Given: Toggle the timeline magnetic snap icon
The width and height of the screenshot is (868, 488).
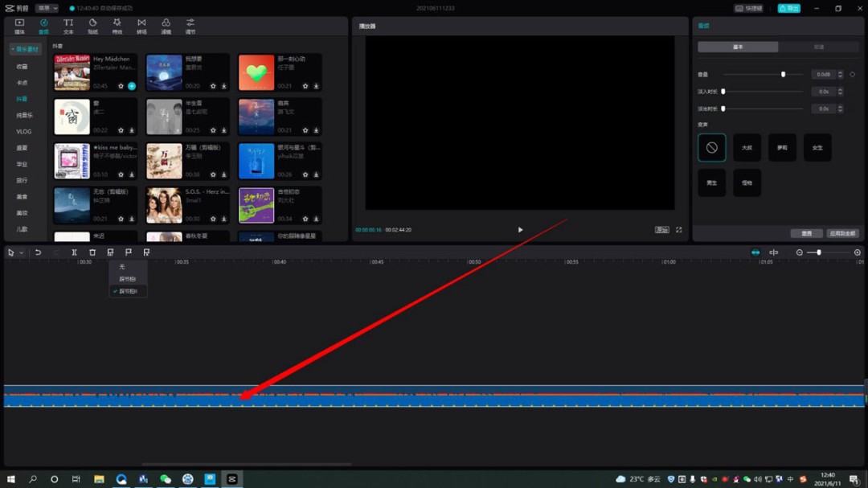Looking at the screenshot, I should click(x=755, y=252).
